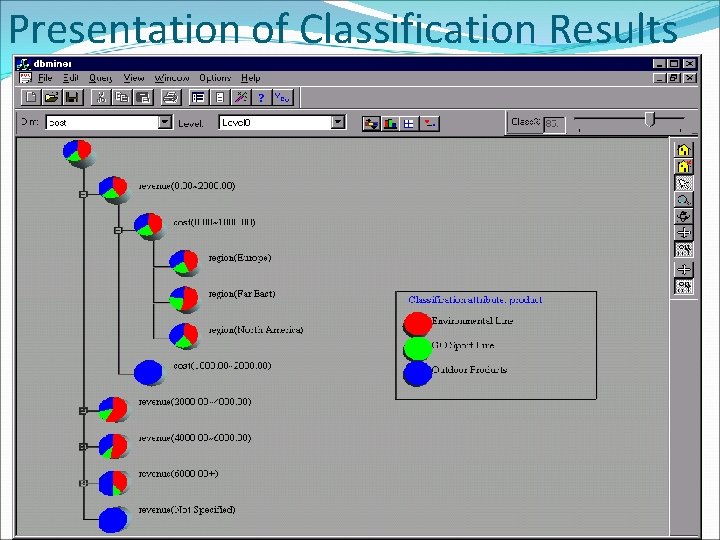The image size is (720, 540).
Task: Click the bar chart view icon
Action: click(x=390, y=124)
